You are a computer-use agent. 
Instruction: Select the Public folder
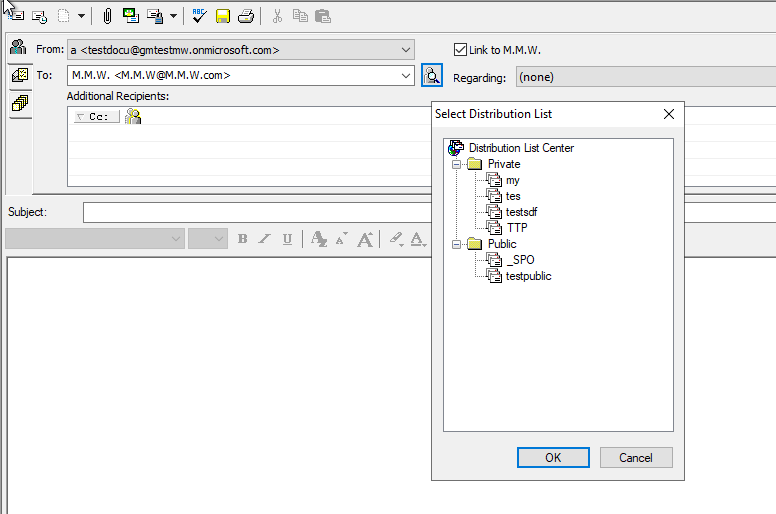[502, 244]
